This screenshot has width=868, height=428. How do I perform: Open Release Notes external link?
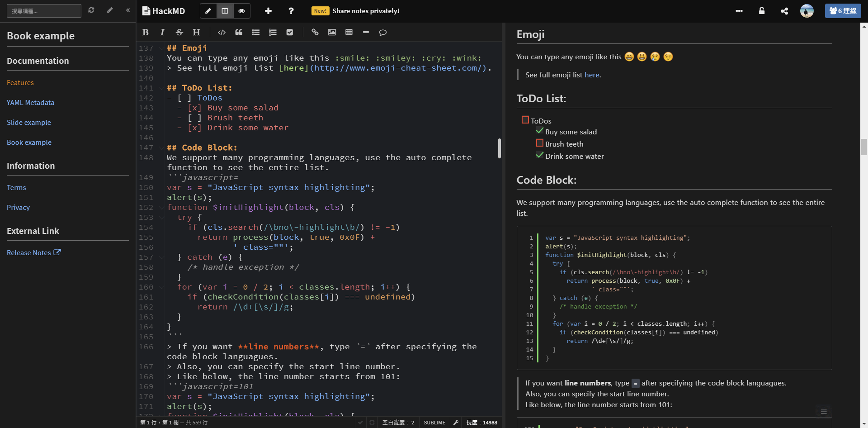click(34, 253)
